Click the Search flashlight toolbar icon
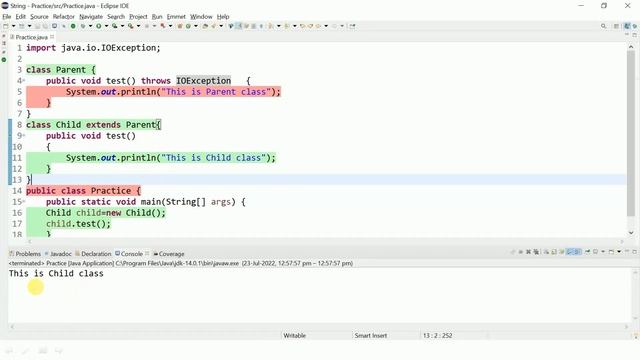 [x=213, y=26]
